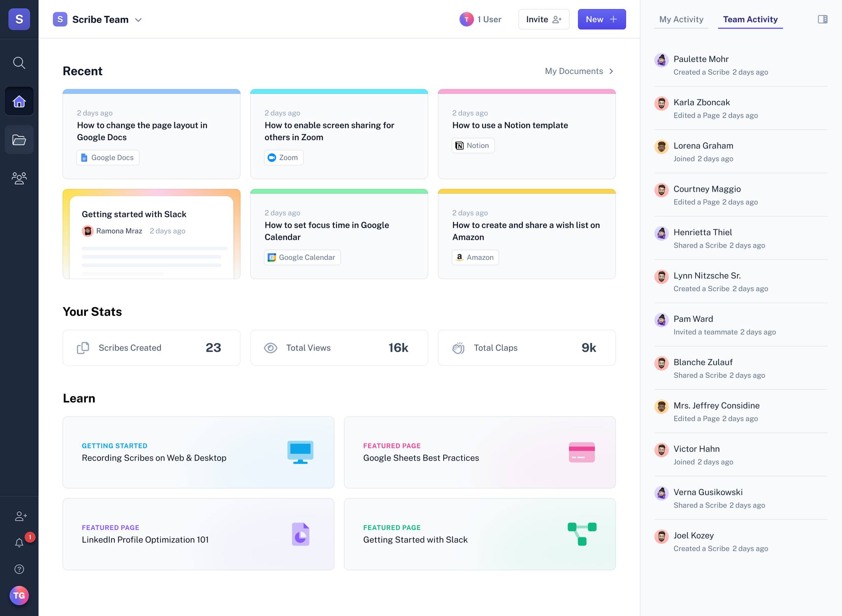Select Lynn Nitzsche Sr. activity entry
Viewport: 842px width, 616px height.
(x=740, y=282)
